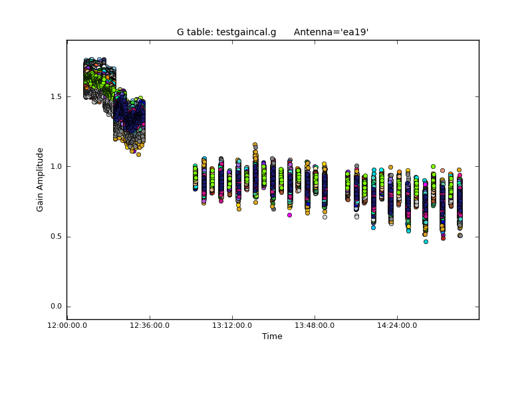Image resolution: width=532 pixels, height=399 pixels.
Task: Click the 13:48:00.0 x-axis tick label
Action: coord(315,325)
